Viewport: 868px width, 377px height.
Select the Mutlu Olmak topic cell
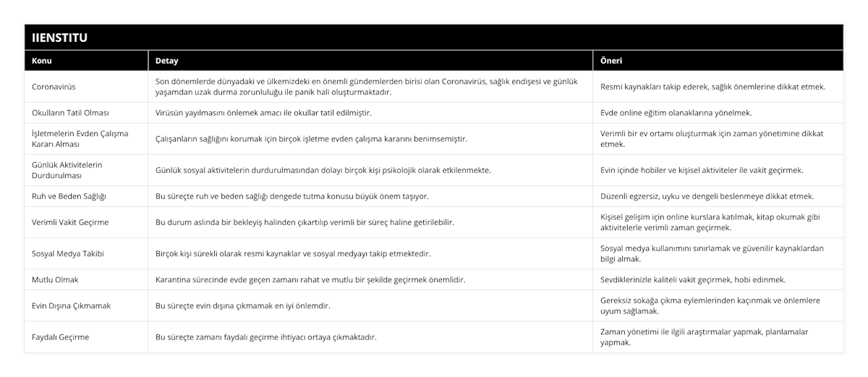tap(56, 279)
